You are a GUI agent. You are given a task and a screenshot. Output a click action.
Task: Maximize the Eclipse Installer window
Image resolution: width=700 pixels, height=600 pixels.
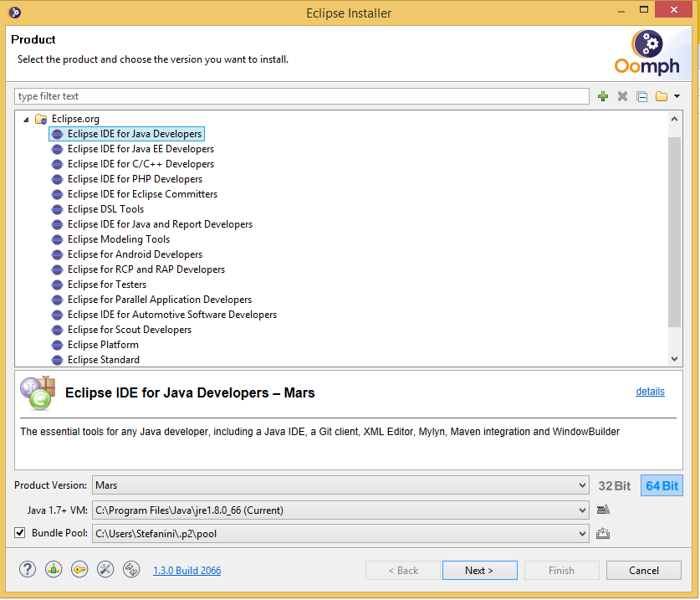[643, 10]
